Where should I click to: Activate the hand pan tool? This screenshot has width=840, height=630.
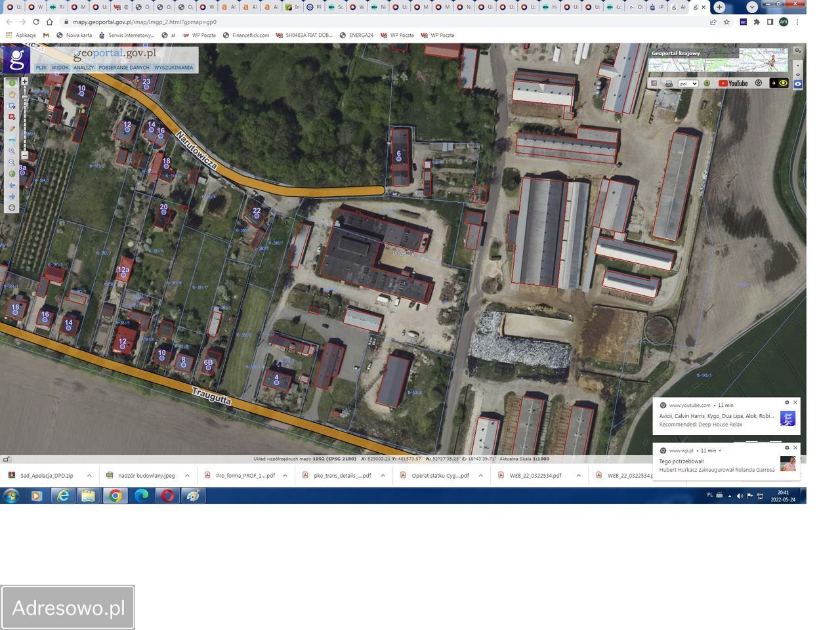click(x=12, y=94)
